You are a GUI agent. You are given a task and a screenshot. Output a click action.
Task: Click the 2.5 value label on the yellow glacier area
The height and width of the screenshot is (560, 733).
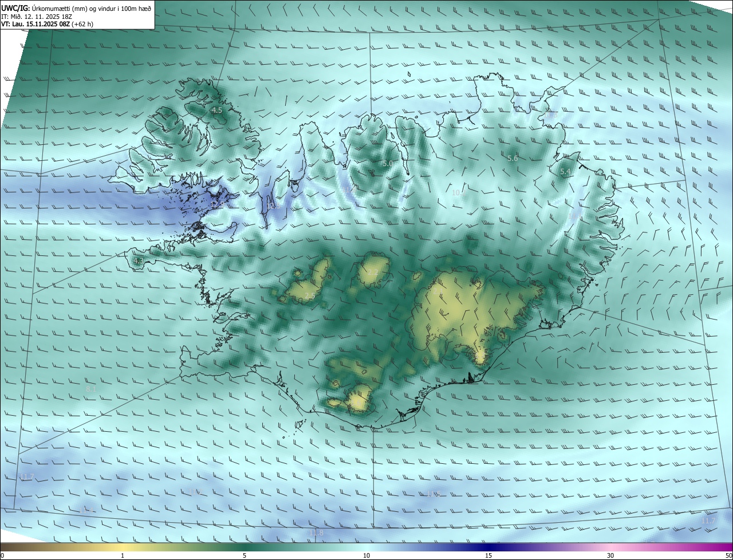(x=310, y=295)
